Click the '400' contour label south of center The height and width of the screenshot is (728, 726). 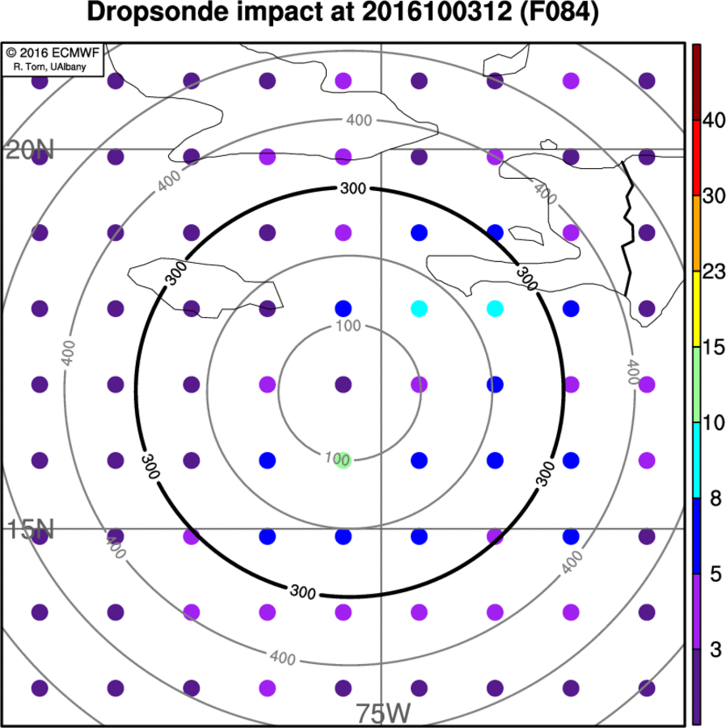tap(282, 658)
